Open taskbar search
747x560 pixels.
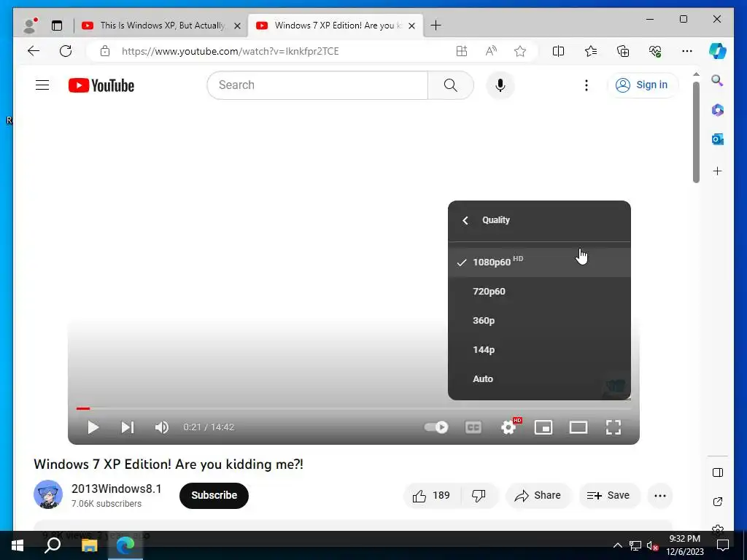coord(53,545)
